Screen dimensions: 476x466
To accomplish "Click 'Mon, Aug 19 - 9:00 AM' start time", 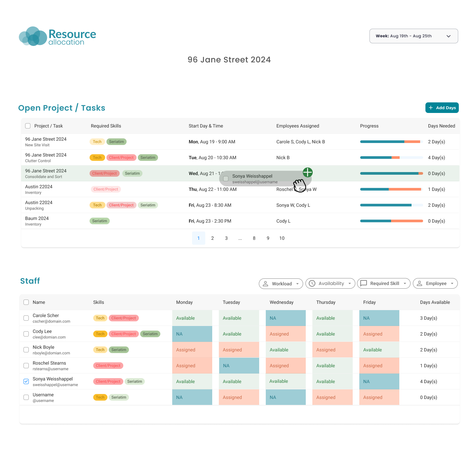I will pos(212,142).
